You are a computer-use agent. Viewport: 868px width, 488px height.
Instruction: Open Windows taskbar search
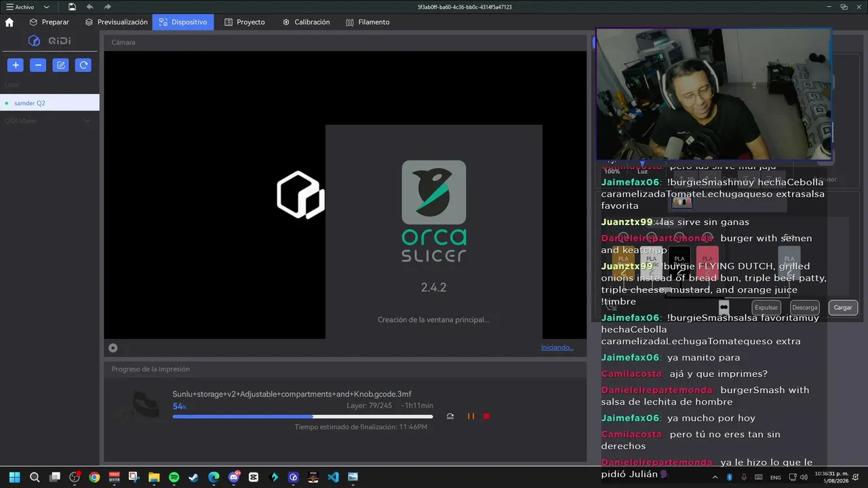[35, 477]
